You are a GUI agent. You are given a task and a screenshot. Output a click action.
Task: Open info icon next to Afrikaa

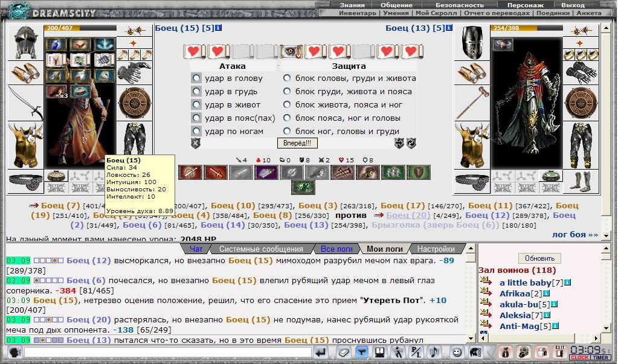546,293
